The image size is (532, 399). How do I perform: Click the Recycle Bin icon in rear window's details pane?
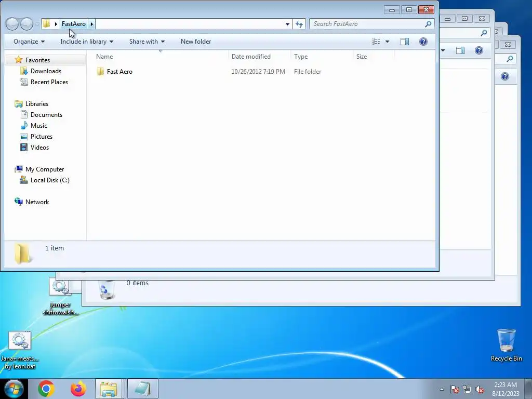point(107,290)
